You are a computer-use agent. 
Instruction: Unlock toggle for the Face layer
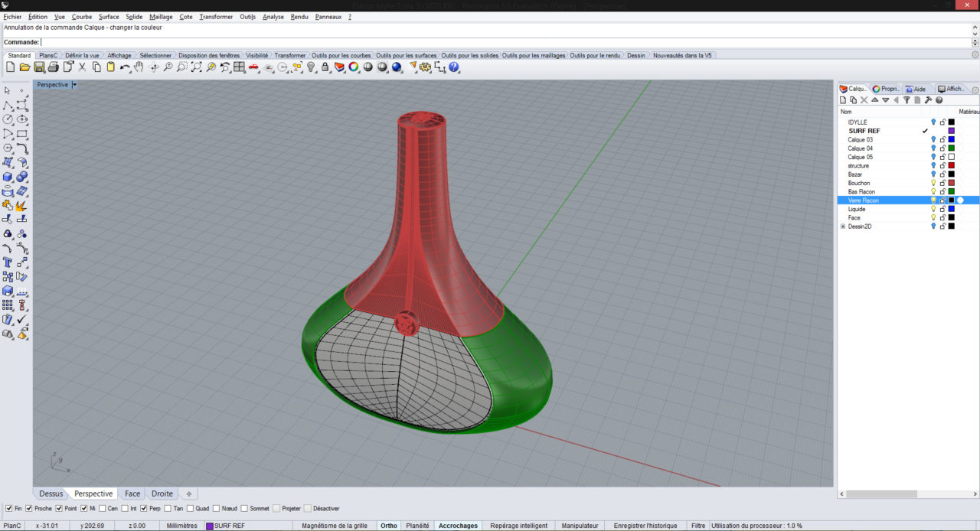tap(942, 218)
